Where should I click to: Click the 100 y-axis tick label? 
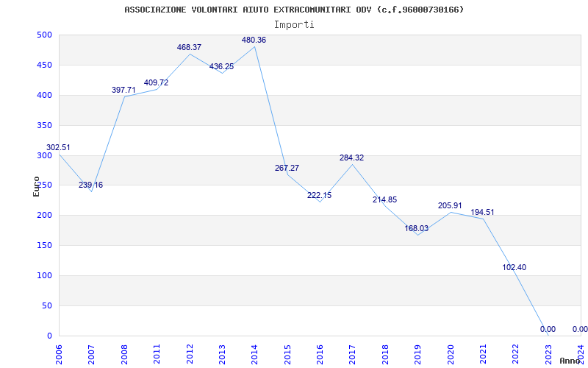(44, 275)
